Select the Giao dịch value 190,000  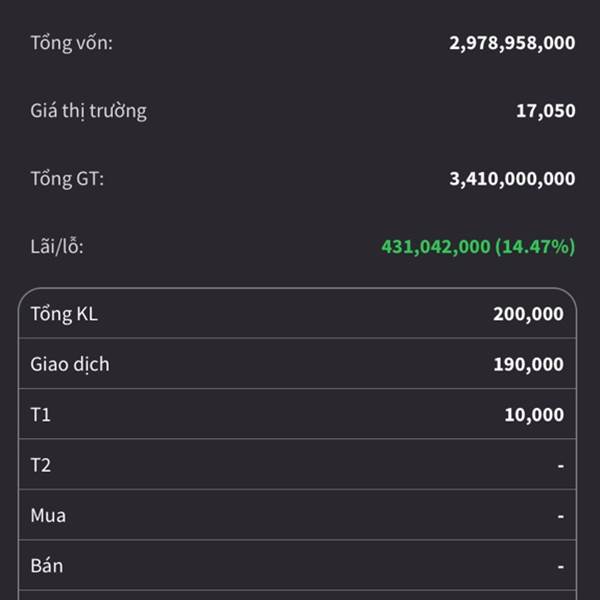[x=528, y=364]
